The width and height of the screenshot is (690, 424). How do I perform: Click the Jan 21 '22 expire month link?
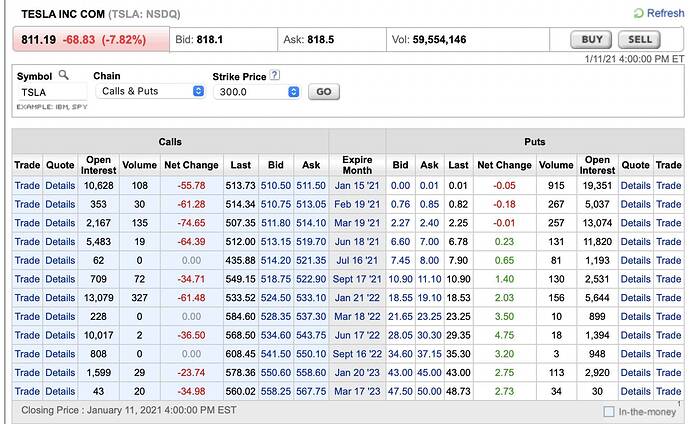[x=357, y=298]
